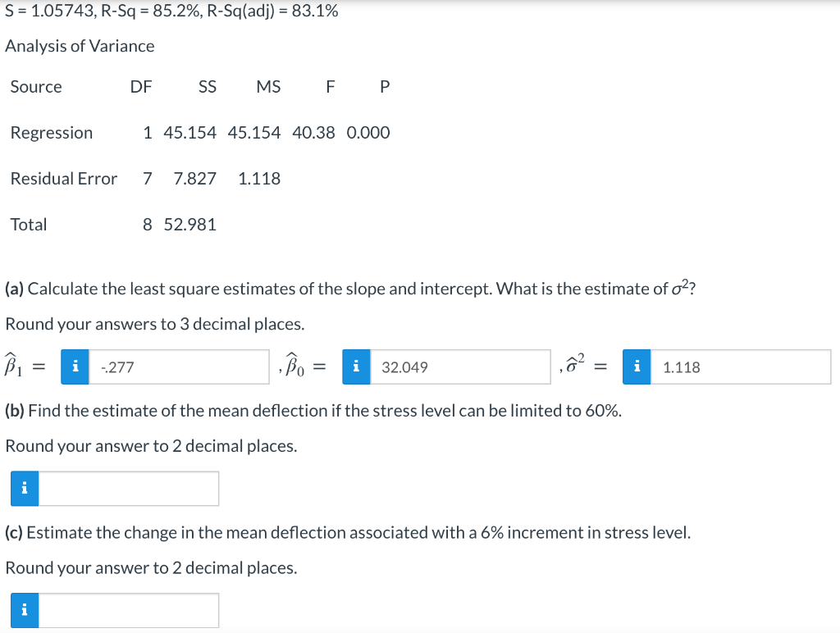Click the info icon for part (c) answer
This screenshot has width=840, height=633.
[x=24, y=610]
